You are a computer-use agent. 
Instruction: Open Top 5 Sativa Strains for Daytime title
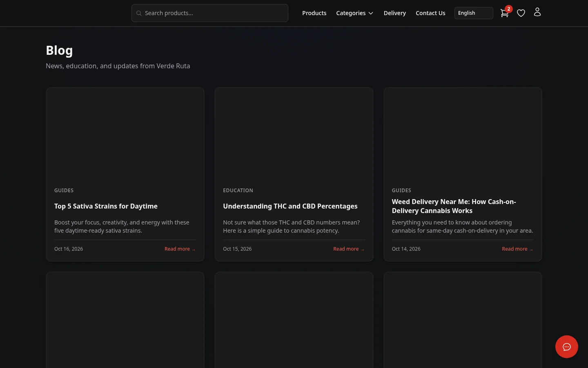[x=106, y=206]
